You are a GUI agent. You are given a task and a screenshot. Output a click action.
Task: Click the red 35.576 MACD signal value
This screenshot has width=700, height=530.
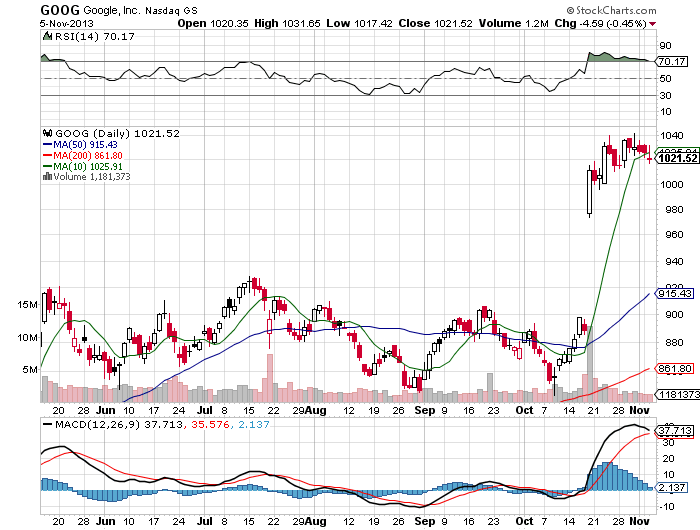click(211, 424)
